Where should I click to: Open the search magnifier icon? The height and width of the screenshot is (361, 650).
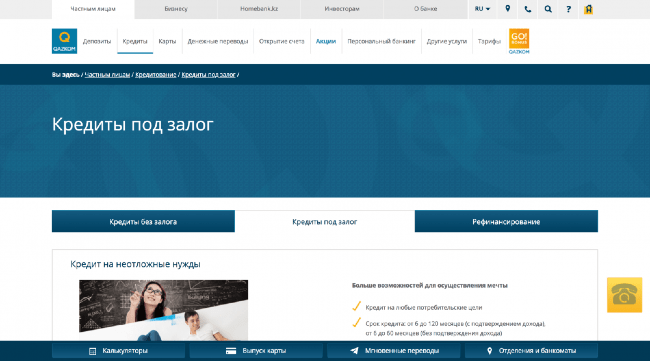548,9
